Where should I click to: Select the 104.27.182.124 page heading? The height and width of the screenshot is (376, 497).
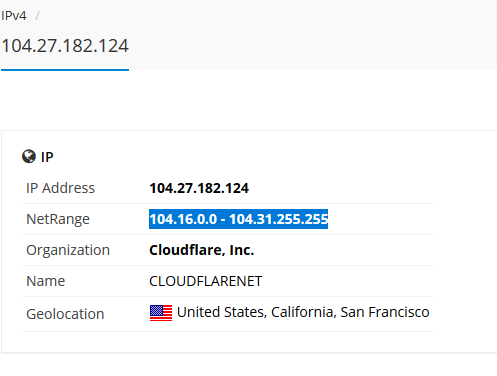coord(65,46)
